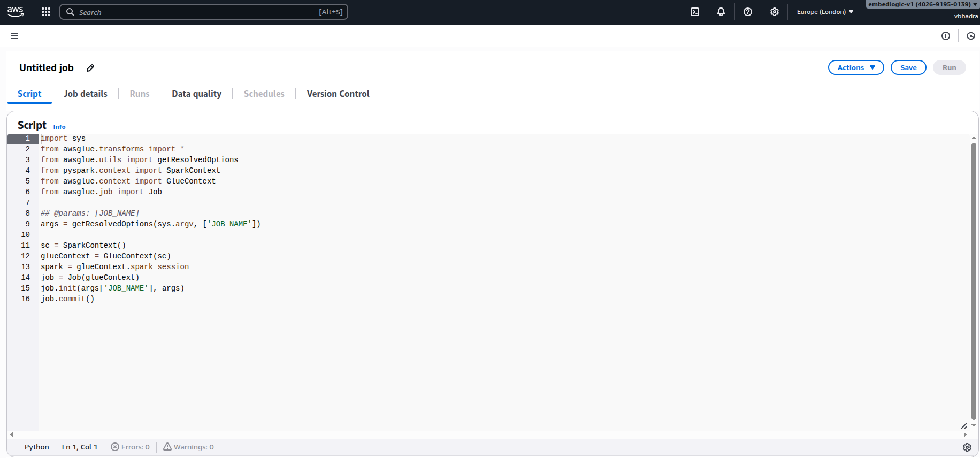
Task: Open the AWS services grid menu
Action: point(46,12)
